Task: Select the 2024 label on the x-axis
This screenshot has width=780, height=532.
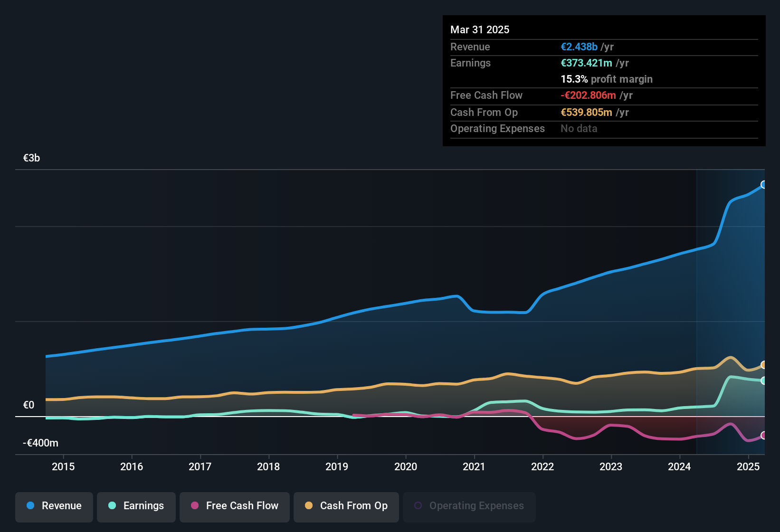Action: coord(679,466)
